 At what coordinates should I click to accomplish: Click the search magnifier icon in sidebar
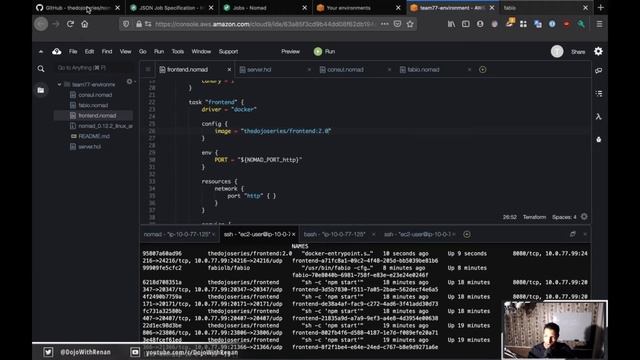click(41, 69)
